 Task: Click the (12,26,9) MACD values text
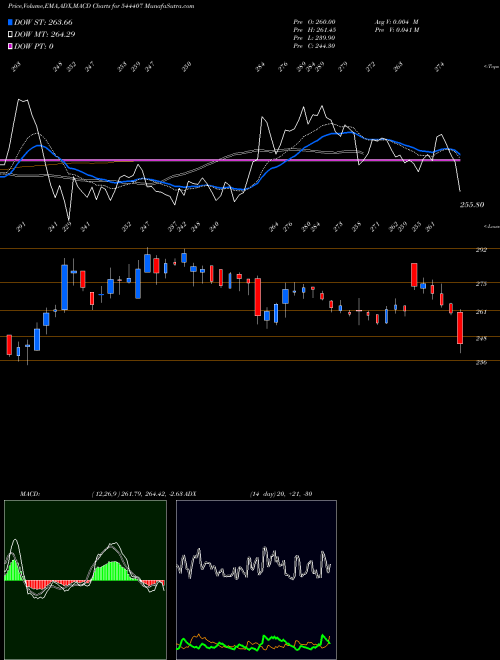pyautogui.click(x=136, y=494)
